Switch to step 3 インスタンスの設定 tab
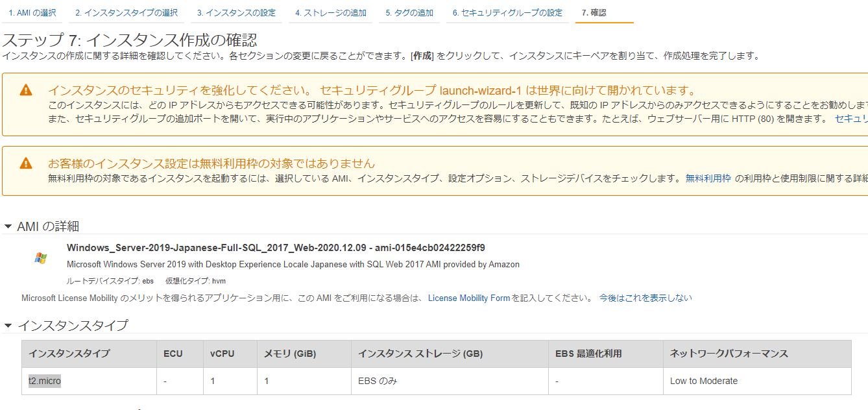This screenshot has height=410, width=868. coord(236,12)
